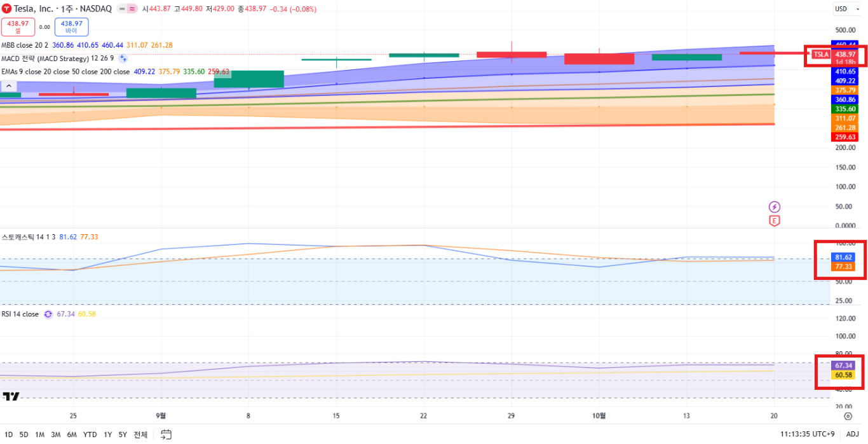868x444 pixels.
Task: Click the 409.22 EMA price label
Action: click(x=844, y=81)
